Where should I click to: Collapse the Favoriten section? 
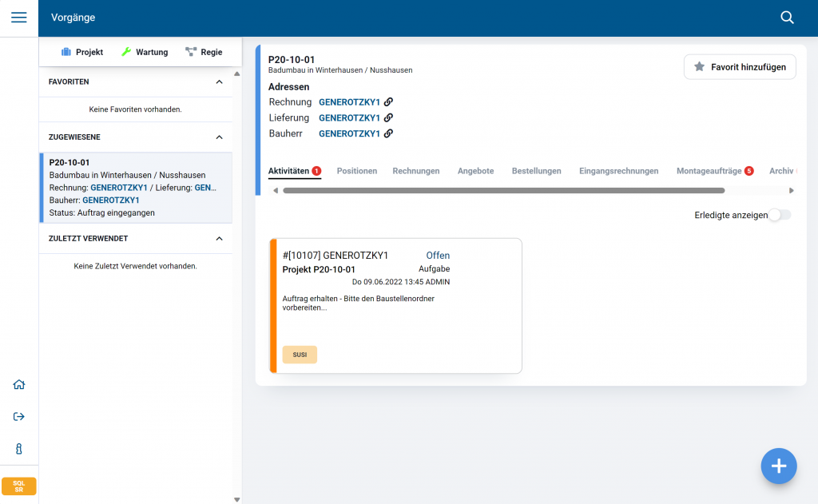coord(220,81)
